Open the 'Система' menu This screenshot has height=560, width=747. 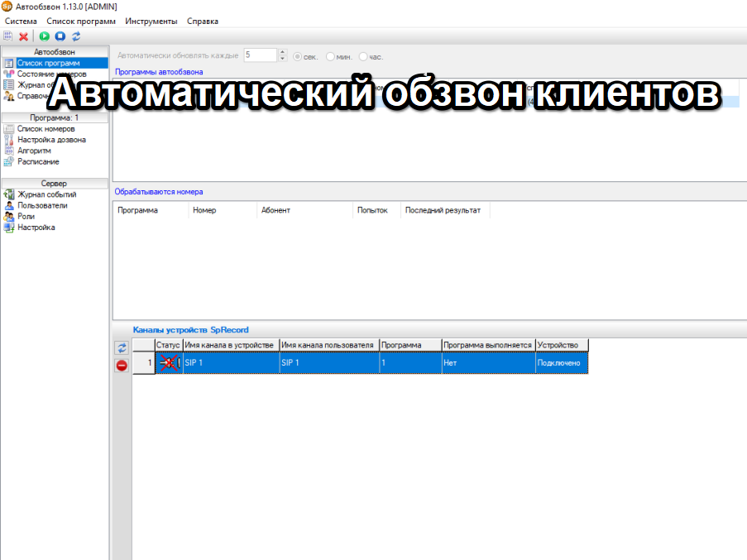pos(21,21)
